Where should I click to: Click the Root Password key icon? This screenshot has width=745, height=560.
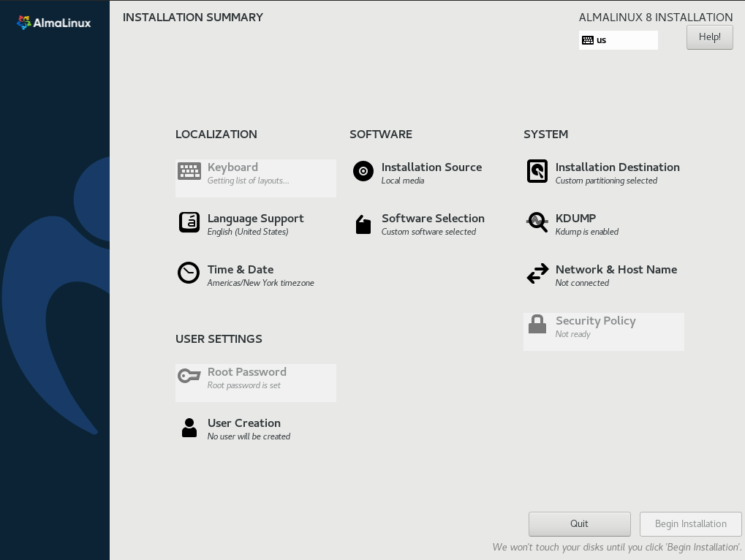tap(189, 377)
